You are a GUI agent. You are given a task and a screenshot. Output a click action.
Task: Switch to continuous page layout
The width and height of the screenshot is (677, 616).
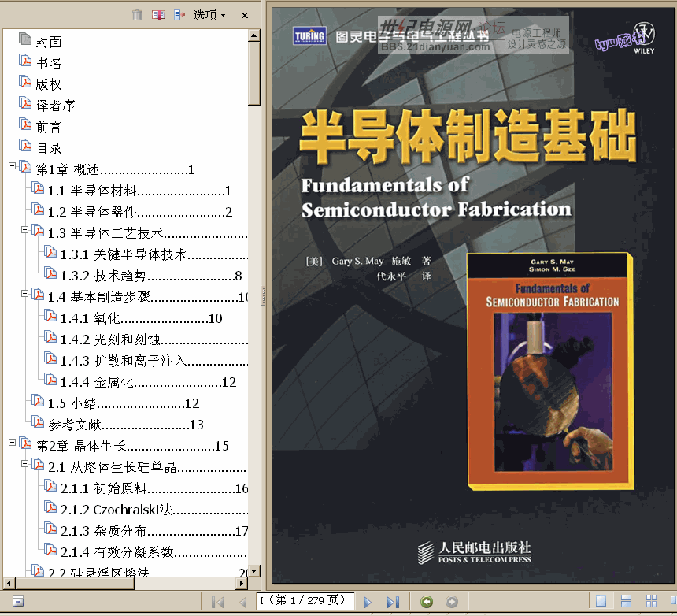(x=626, y=601)
